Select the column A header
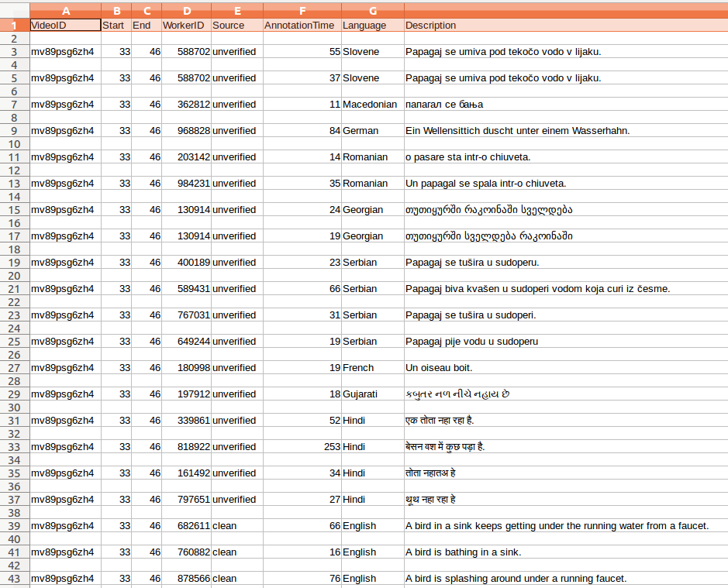This screenshot has height=588, width=728. [x=65, y=12]
